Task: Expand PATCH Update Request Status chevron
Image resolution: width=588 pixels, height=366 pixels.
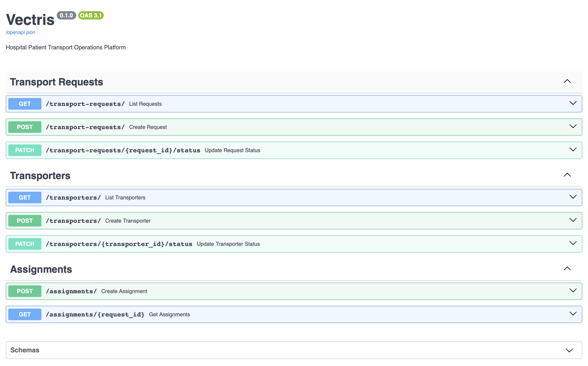Action: (x=573, y=150)
